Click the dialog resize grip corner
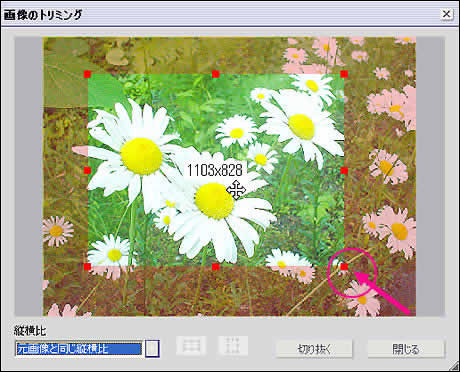Screen dimensions: 460x372 coord(454,366)
